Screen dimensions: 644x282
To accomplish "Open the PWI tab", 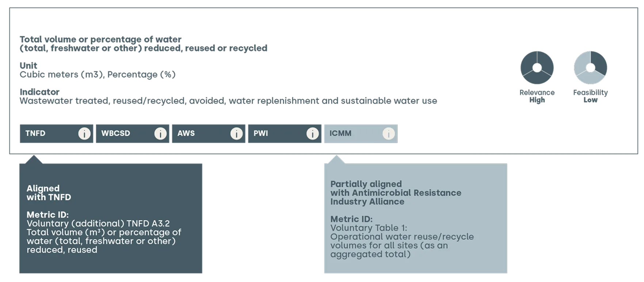I will 261,133.
